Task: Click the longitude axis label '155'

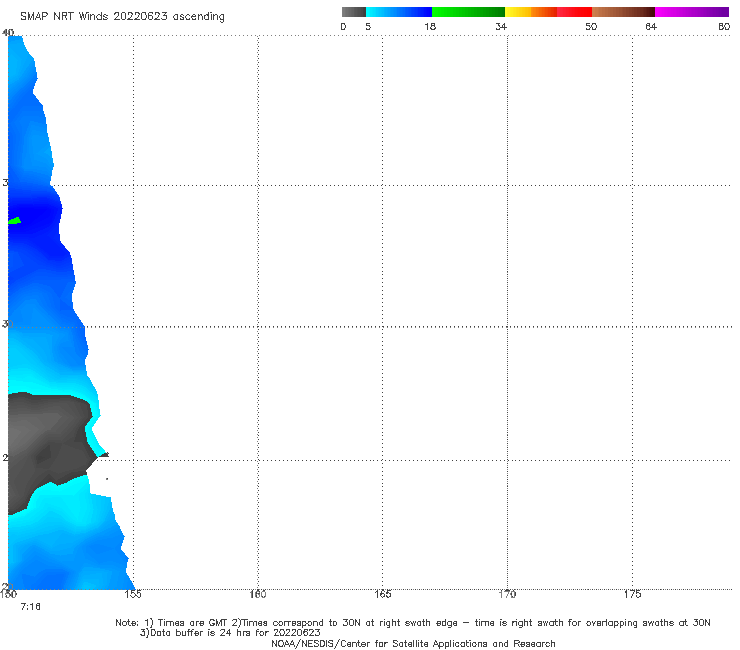Action: click(x=133, y=594)
